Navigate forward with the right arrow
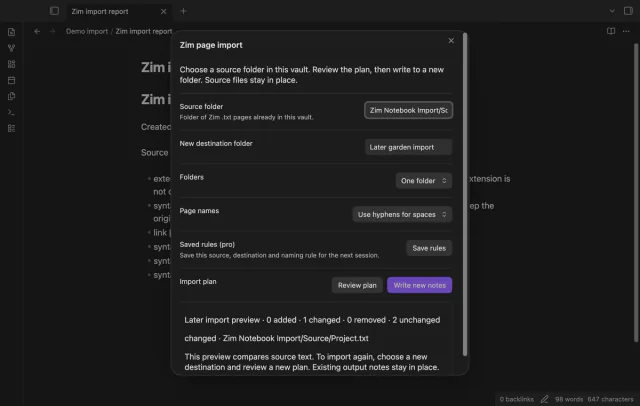The image size is (640, 406). click(52, 31)
